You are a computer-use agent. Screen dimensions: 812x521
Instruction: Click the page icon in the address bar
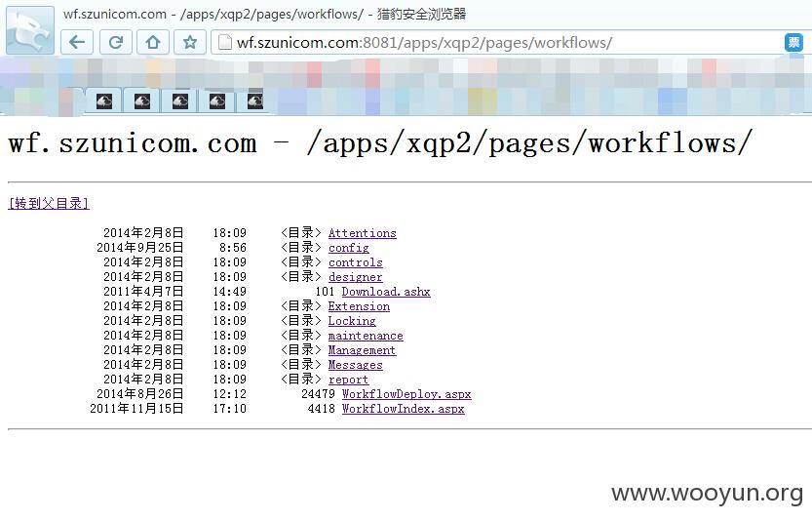(225, 42)
